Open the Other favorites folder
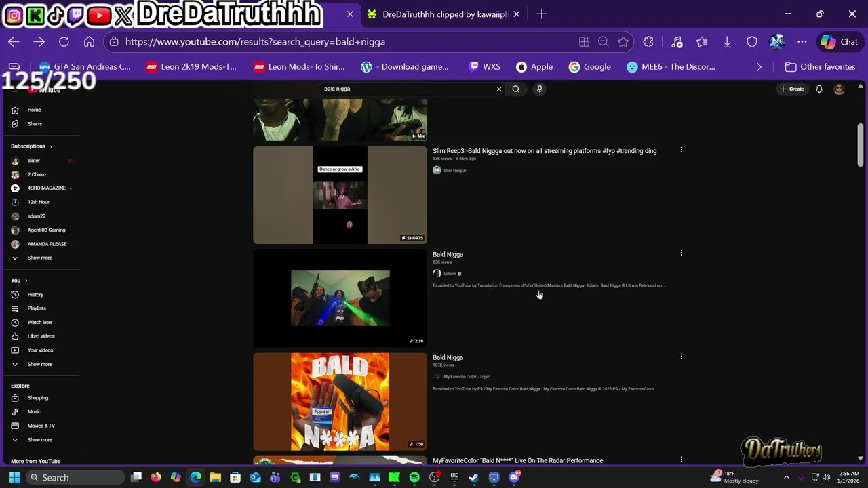868x488 pixels. pos(820,67)
